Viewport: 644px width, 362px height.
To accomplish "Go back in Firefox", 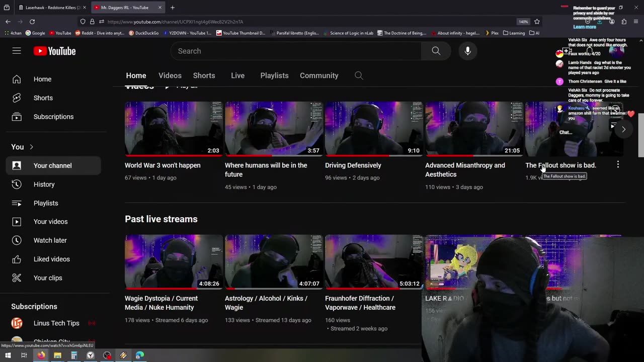I will click(x=8, y=22).
